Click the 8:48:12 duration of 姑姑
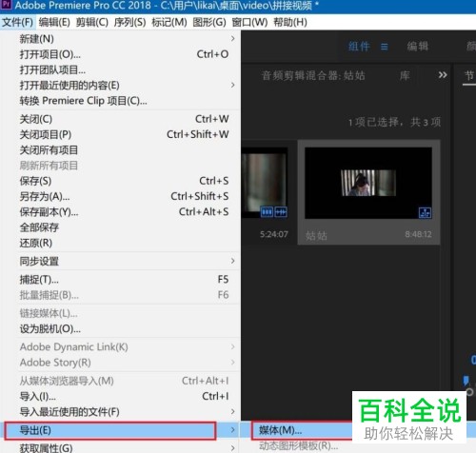The height and width of the screenshot is (453, 476). click(x=418, y=234)
